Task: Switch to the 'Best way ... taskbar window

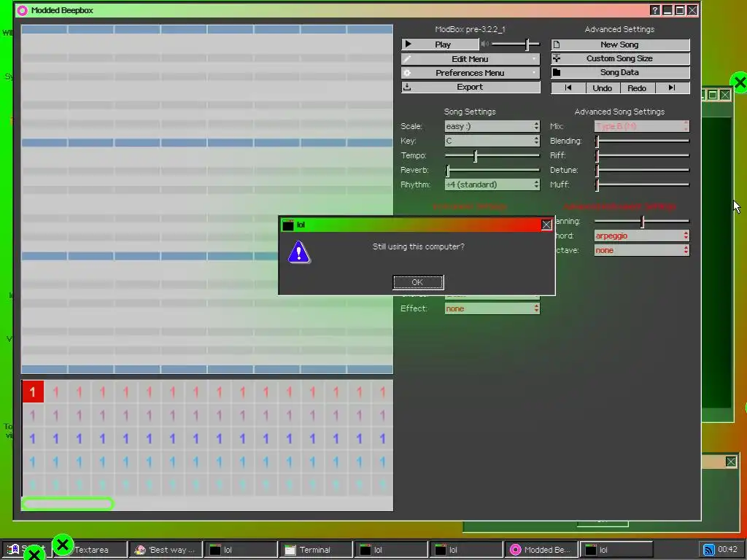Action: tap(166, 550)
